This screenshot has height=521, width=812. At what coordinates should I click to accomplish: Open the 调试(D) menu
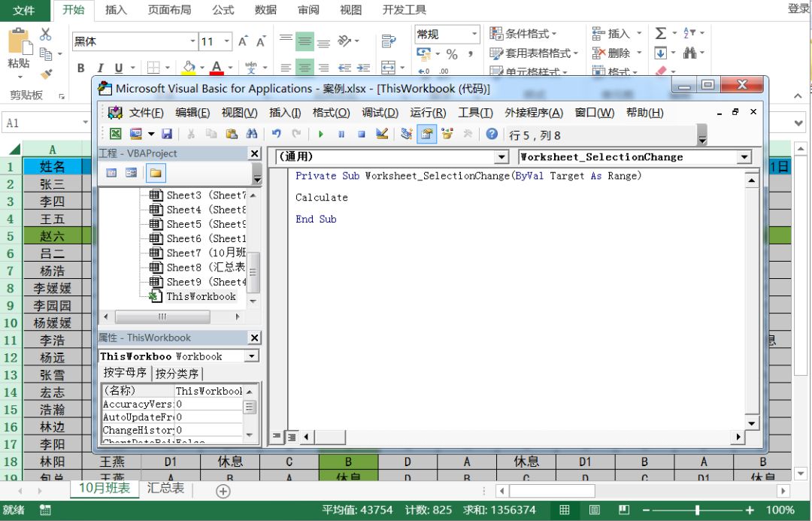[x=380, y=113]
